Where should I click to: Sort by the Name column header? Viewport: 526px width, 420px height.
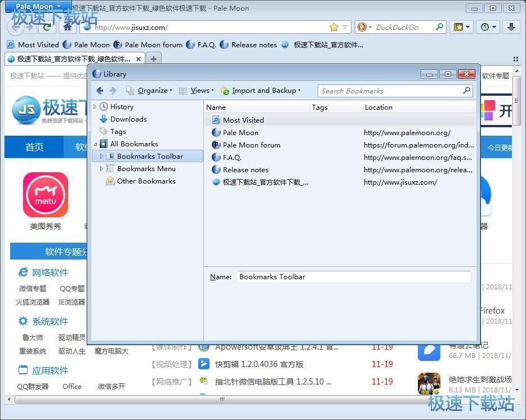point(257,108)
